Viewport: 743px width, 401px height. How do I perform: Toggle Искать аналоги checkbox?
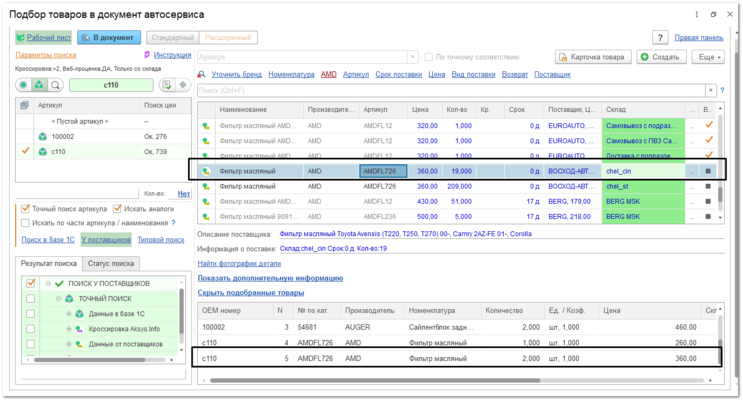(118, 209)
